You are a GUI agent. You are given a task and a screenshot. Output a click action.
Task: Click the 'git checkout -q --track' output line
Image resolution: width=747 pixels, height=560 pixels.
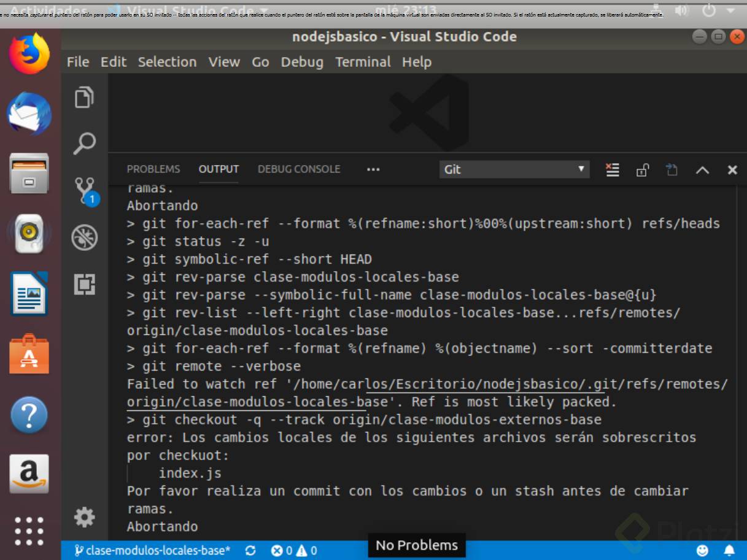(364, 420)
